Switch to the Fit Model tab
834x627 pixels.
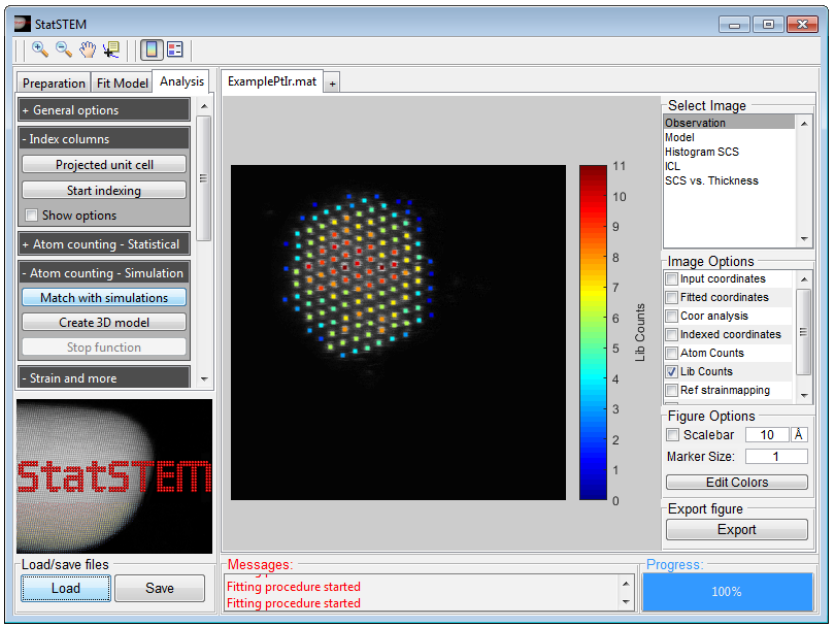coord(122,83)
